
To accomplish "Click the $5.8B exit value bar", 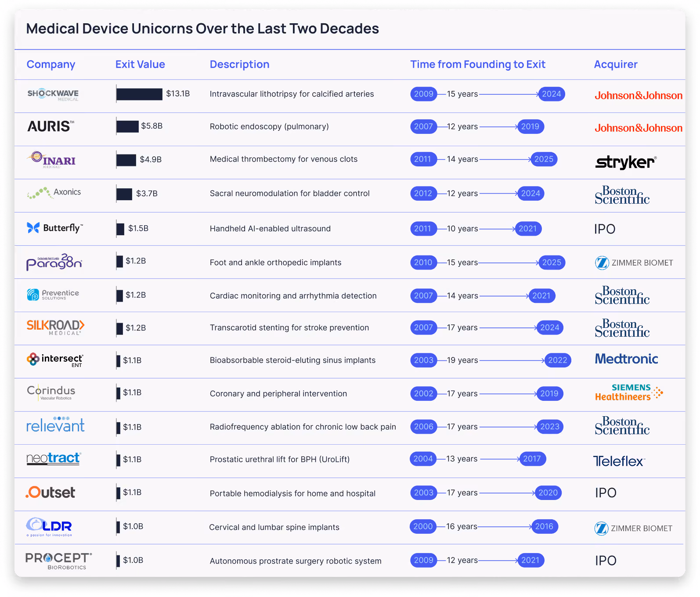I will [x=127, y=126].
